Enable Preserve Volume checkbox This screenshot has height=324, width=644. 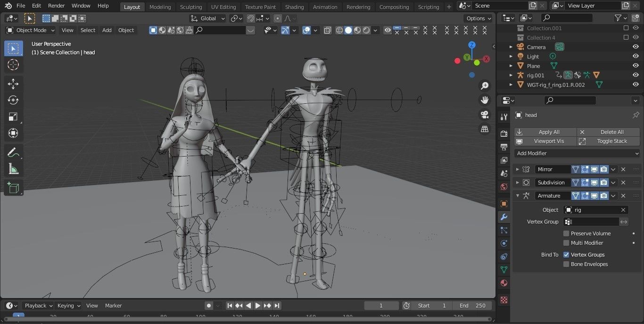coord(566,233)
